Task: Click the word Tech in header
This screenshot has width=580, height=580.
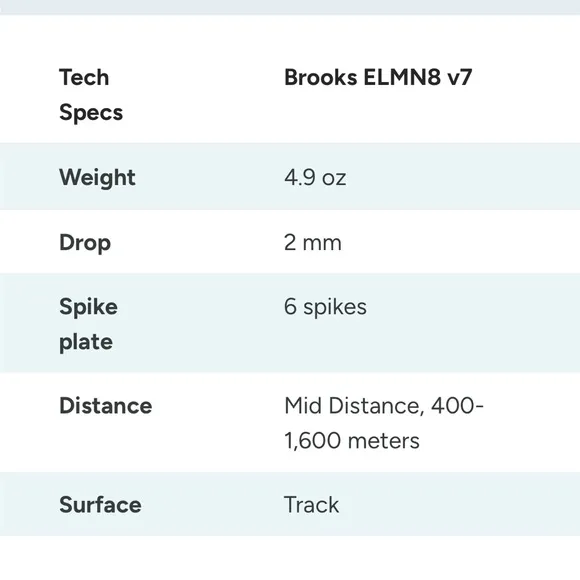Action: coord(84,78)
